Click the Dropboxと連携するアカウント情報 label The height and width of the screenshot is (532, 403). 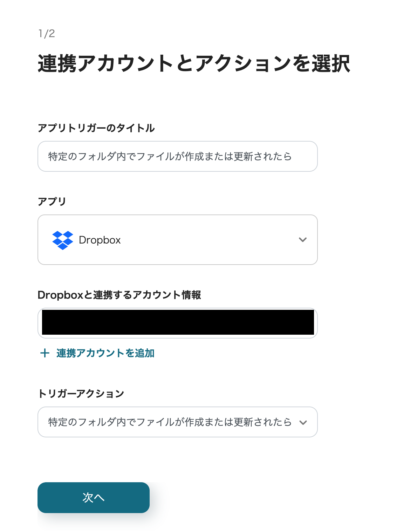(x=119, y=295)
